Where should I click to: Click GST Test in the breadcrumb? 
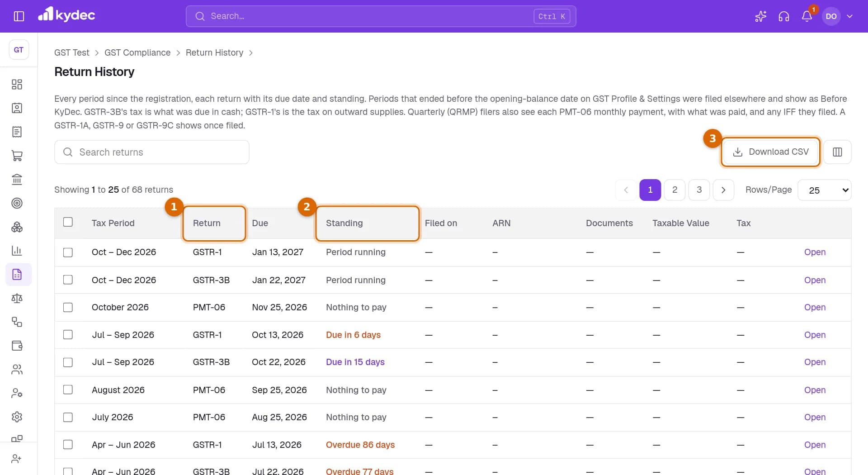click(x=72, y=52)
